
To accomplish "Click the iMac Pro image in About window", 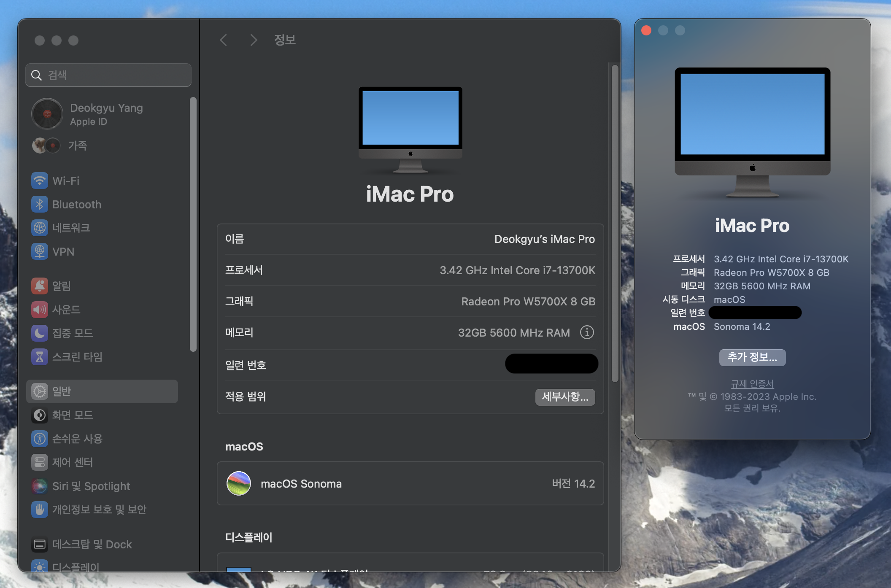I will (752, 132).
